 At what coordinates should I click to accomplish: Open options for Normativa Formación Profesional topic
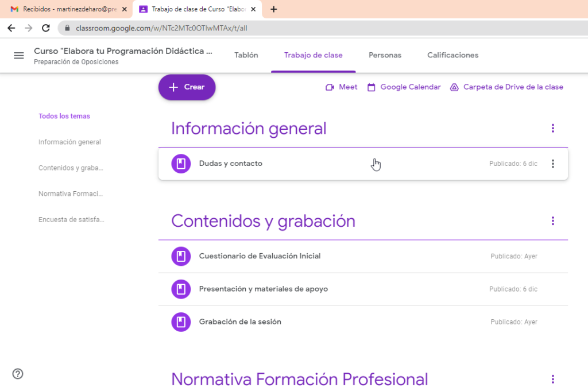(553, 379)
